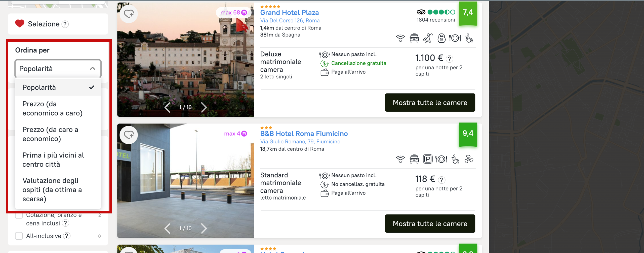The image size is (644, 253).
Task: Tick the Colazione, pranzo e cena inclusi checkbox
Action: 19,216
